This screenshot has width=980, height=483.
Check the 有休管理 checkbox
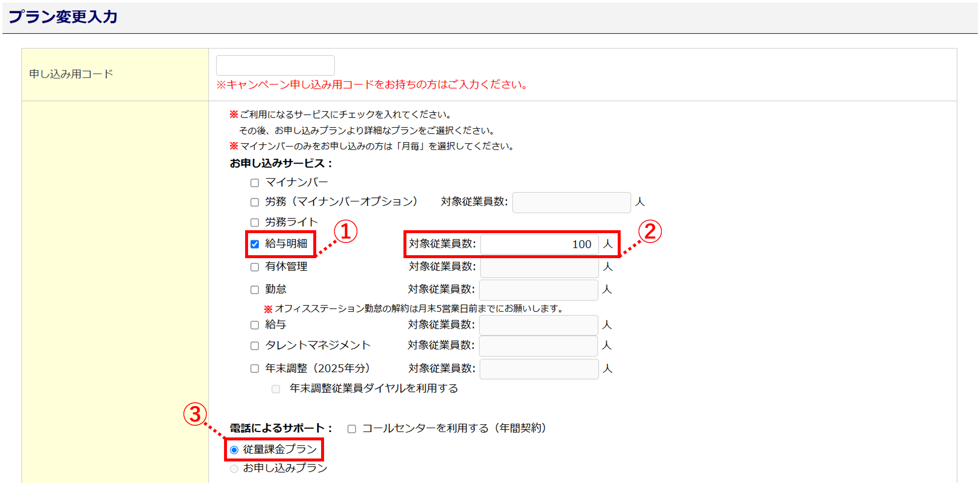pyautogui.click(x=254, y=267)
